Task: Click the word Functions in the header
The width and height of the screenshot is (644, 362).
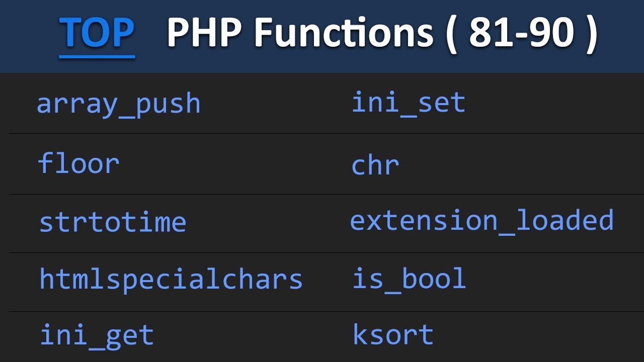Action: (343, 33)
